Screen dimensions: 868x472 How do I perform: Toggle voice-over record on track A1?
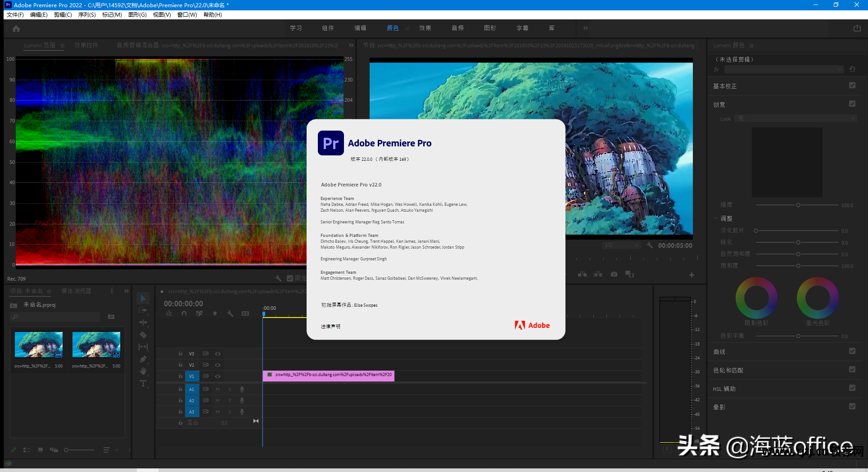[242, 389]
